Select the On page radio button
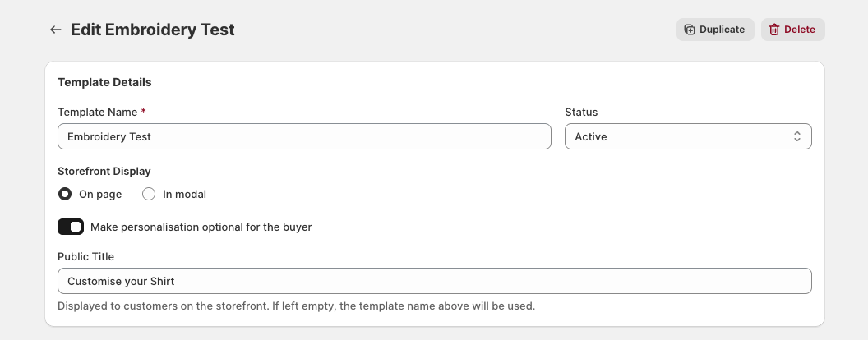The image size is (868, 340). coord(65,194)
